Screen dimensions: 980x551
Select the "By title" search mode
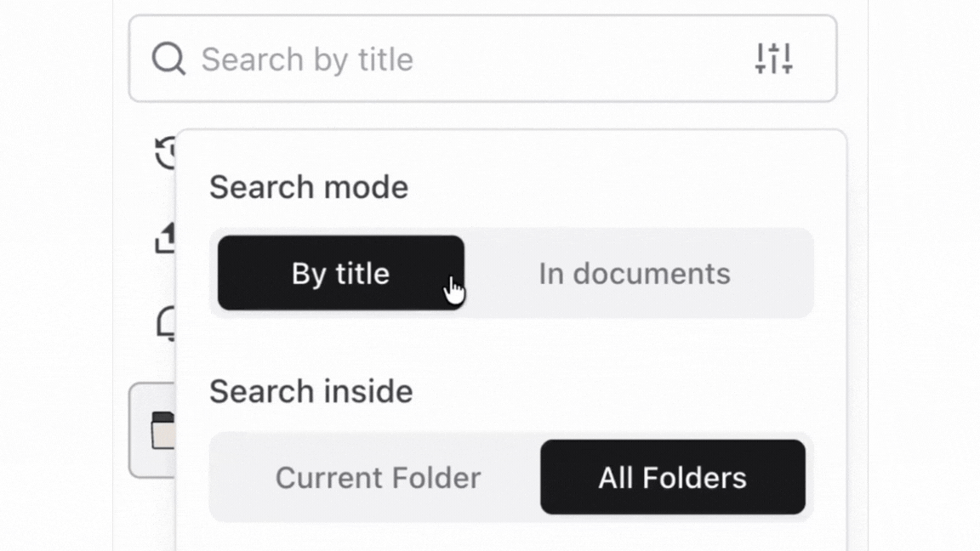click(x=340, y=273)
